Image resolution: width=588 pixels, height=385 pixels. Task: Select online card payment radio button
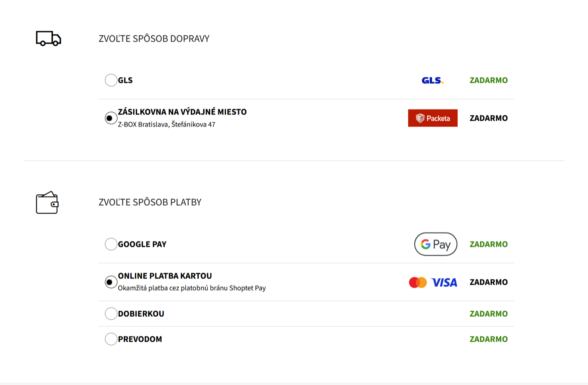(111, 282)
